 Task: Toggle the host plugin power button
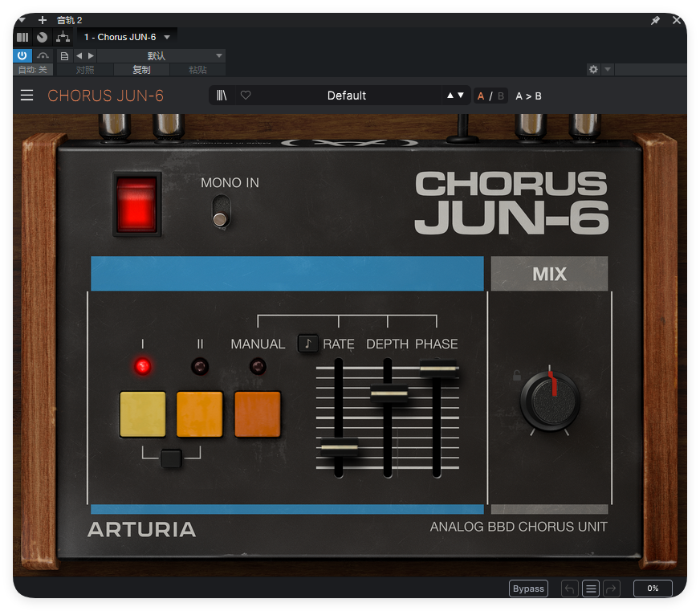[22, 56]
